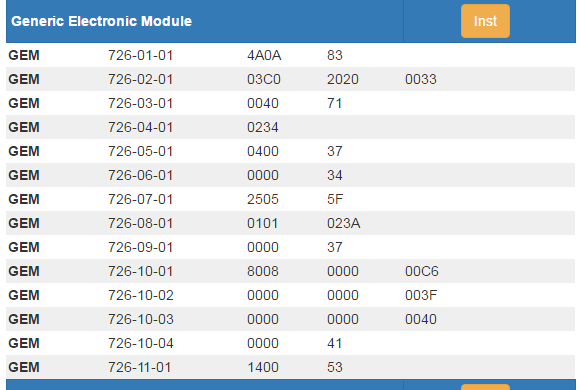Click the 726-10-03 entry

pyautogui.click(x=141, y=319)
